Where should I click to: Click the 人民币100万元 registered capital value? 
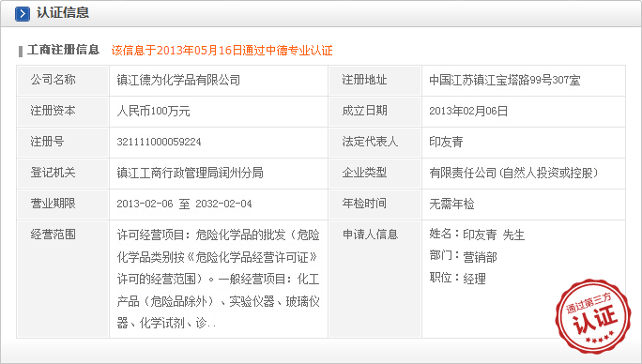154,111
